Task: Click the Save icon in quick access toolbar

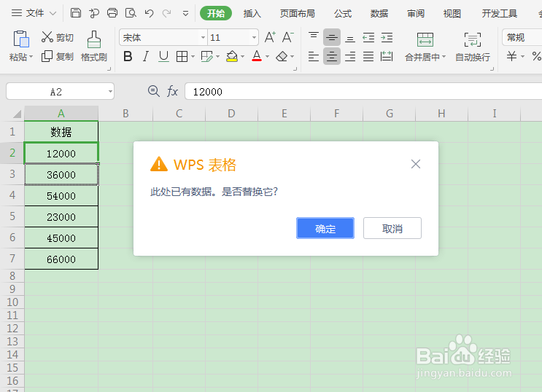Action: (76, 13)
